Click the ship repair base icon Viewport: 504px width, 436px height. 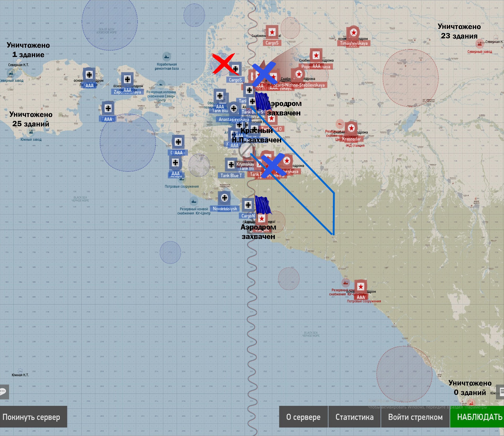(x=167, y=56)
